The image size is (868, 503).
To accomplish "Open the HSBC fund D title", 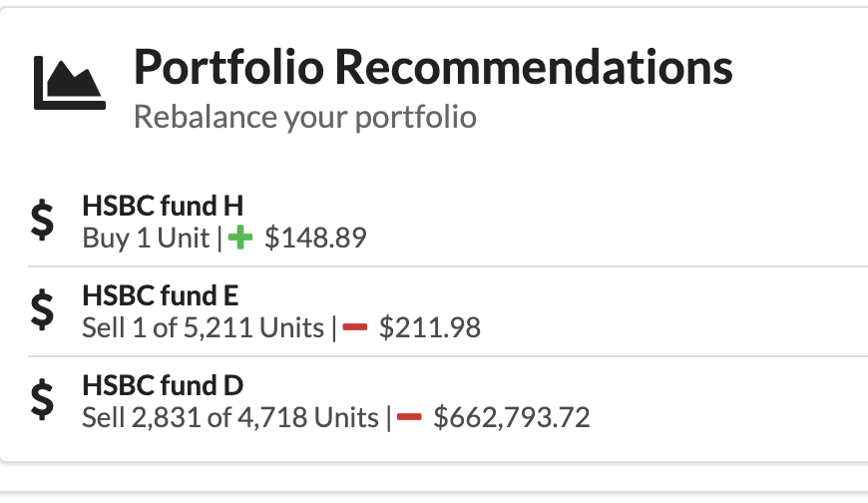I will 163,386.
